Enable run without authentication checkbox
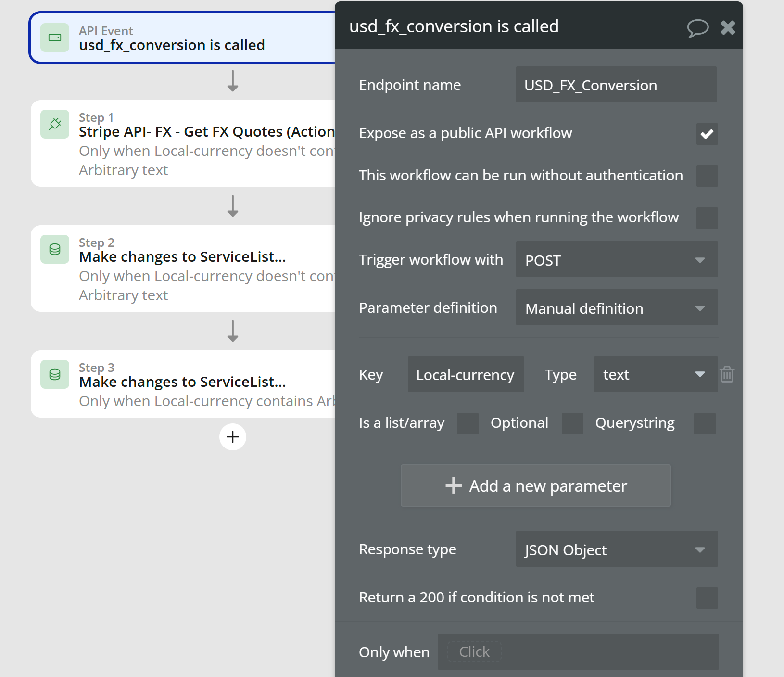784x677 pixels. (x=707, y=176)
